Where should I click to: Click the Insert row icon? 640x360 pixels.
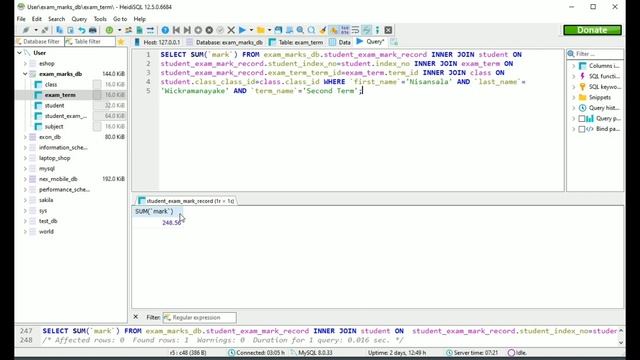point(198,30)
